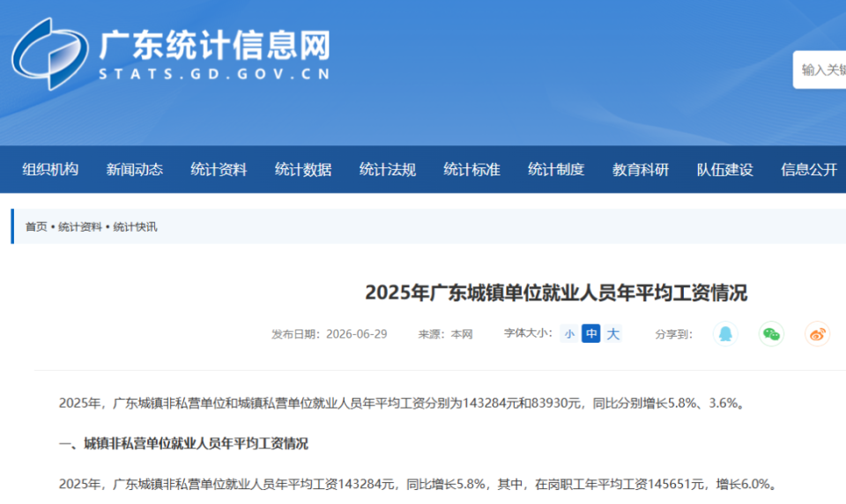Click the paragraph mentioning 143284元和83930元
Image resolution: width=846 pixels, height=504 pixels.
tap(404, 403)
